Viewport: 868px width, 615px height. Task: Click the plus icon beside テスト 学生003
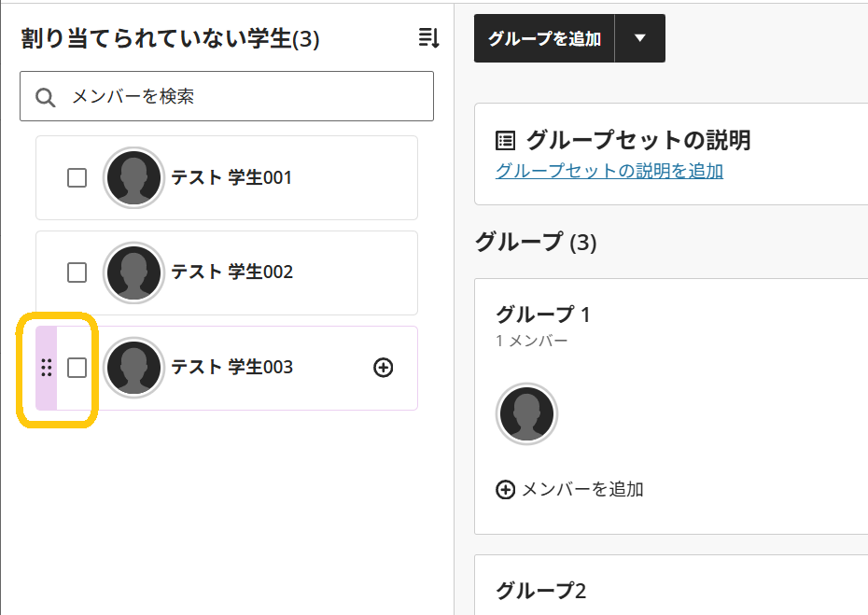point(383,368)
